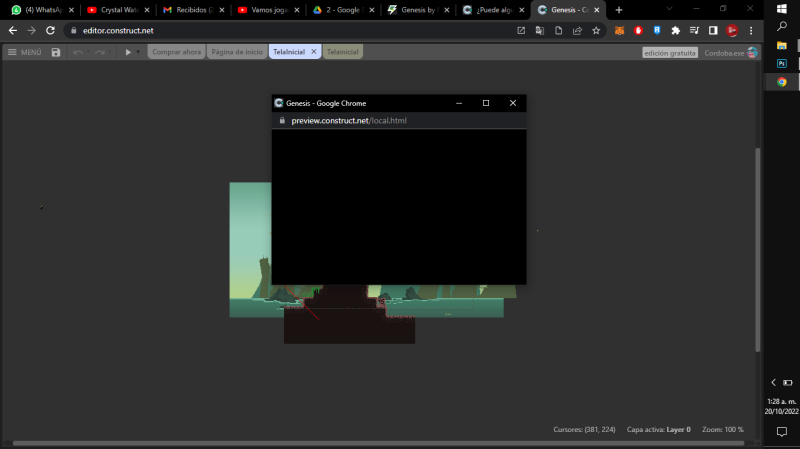Maximize the Genesis preview window

[x=486, y=103]
